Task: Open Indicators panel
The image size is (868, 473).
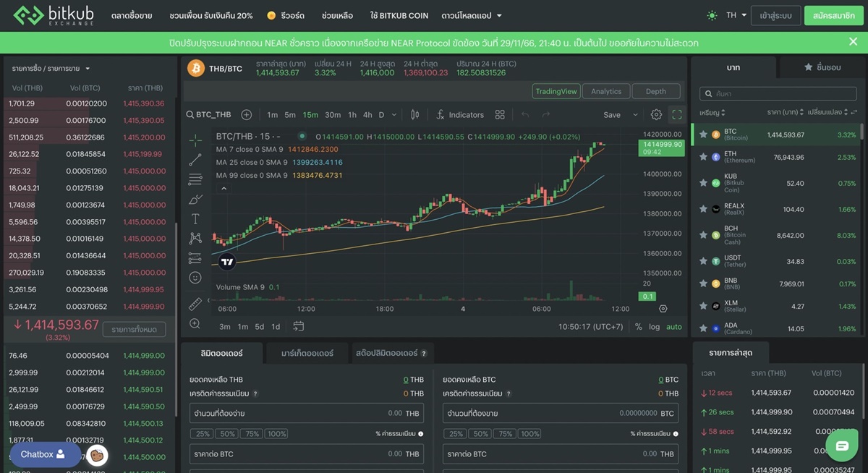Action: [x=460, y=115]
